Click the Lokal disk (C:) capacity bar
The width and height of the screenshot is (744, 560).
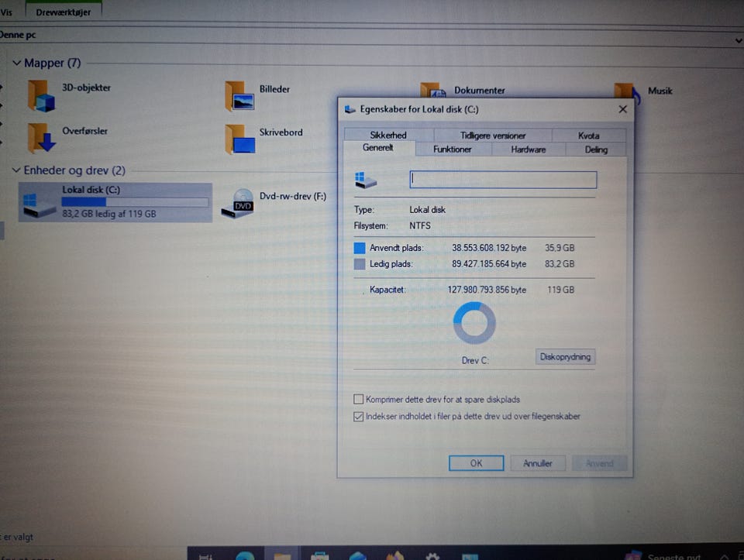coord(135,202)
